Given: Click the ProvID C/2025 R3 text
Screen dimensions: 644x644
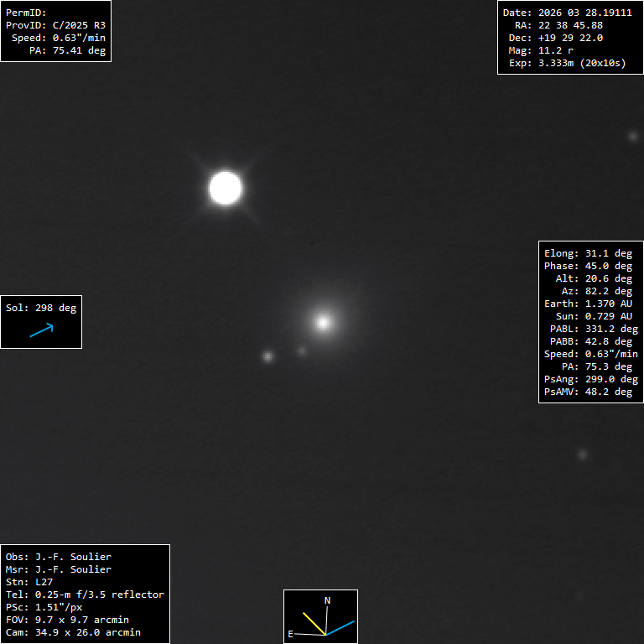Looking at the screenshot, I should (55, 25).
